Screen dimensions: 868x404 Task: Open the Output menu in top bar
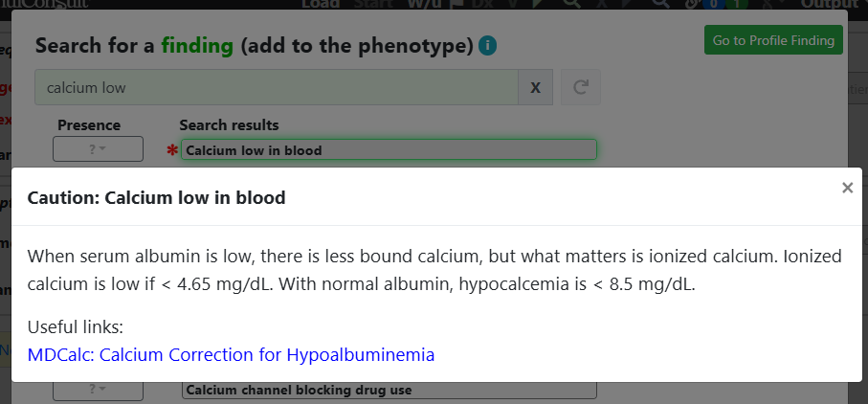coord(830,4)
